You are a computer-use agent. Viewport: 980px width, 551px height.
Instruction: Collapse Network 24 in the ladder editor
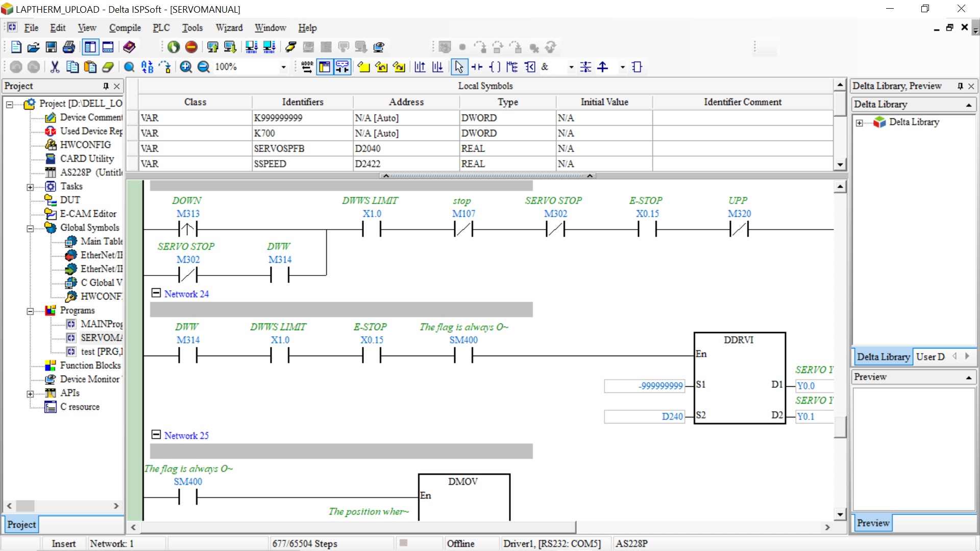pos(156,293)
